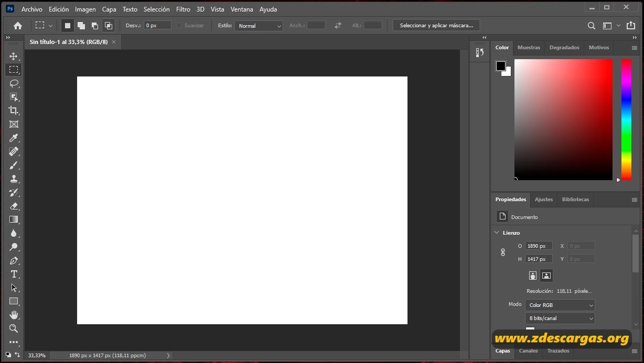Image resolution: width=644 pixels, height=363 pixels.
Task: Click the rainbow hue slider strip
Action: pyautogui.click(x=626, y=119)
